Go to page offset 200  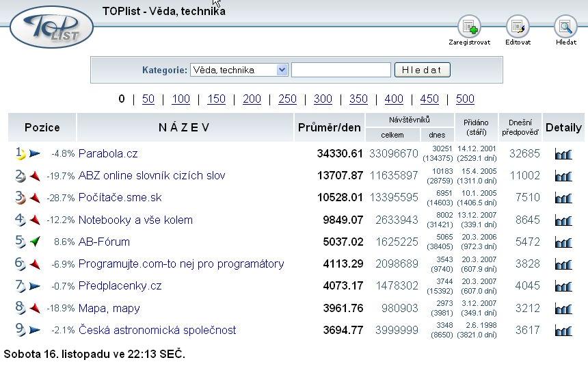[252, 99]
